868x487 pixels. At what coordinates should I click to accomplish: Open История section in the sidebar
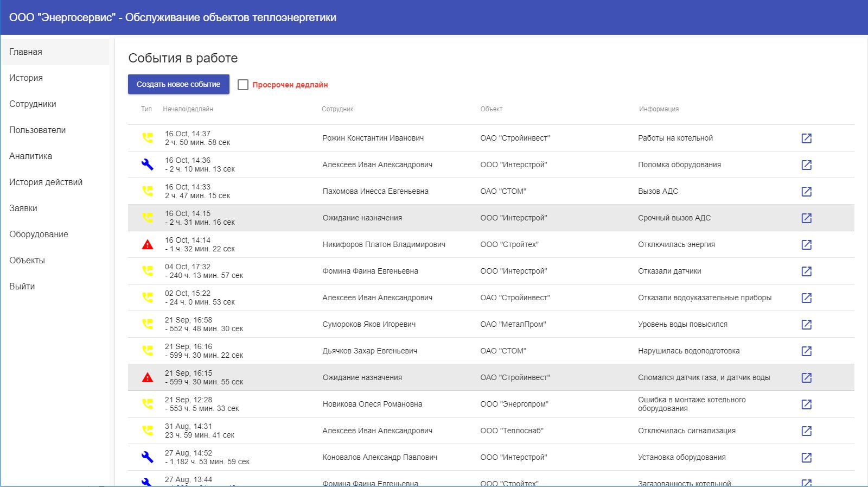[55, 78]
